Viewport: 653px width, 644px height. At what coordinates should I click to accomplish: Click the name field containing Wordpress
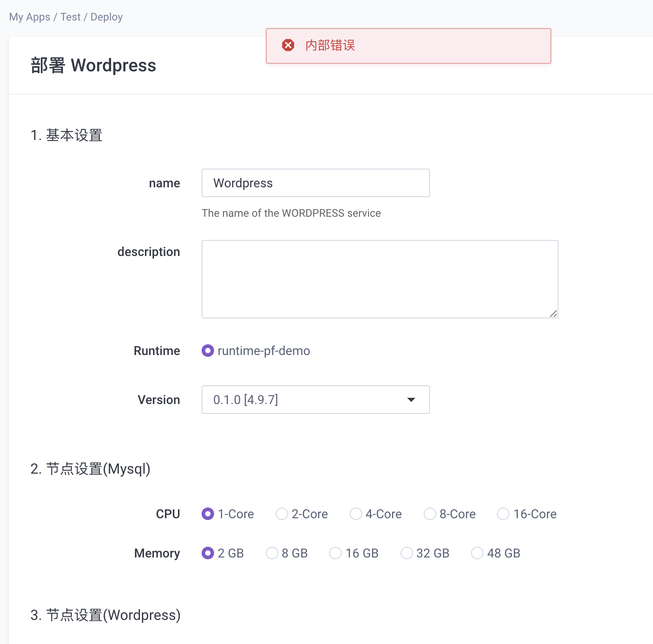click(x=315, y=183)
